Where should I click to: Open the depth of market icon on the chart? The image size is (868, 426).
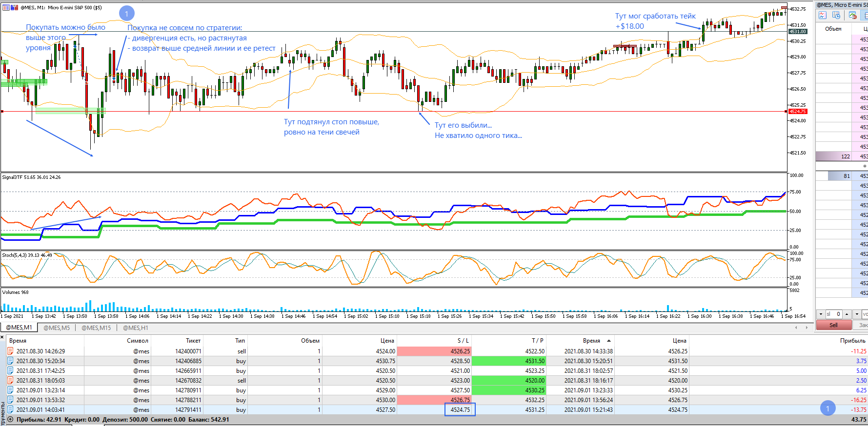pyautogui.click(x=6, y=7)
